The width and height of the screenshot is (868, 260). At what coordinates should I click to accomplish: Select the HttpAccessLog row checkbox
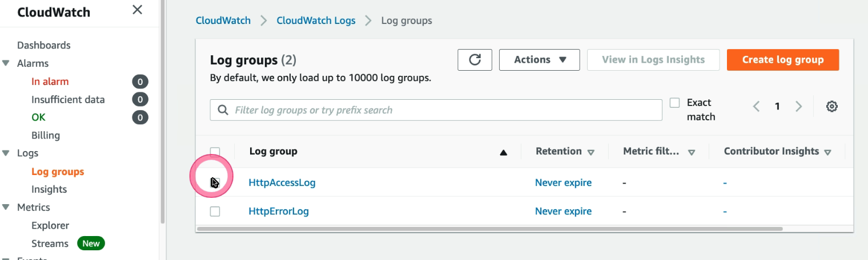pyautogui.click(x=215, y=182)
